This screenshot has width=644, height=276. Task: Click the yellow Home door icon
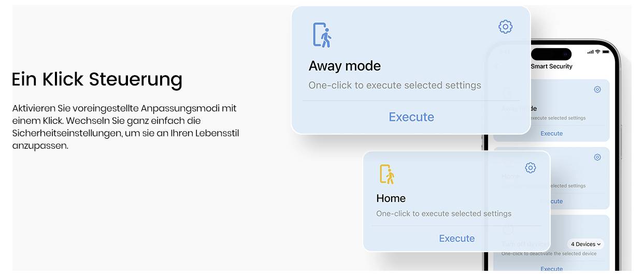click(387, 175)
